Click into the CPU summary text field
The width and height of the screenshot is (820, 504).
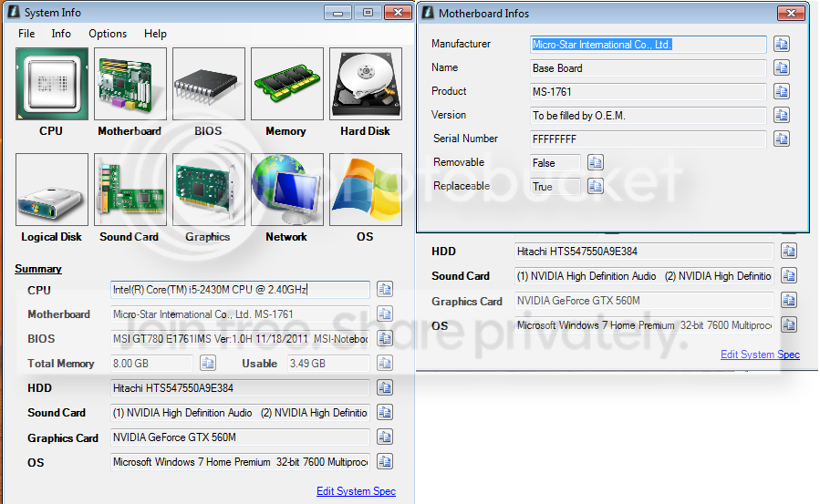click(x=240, y=289)
